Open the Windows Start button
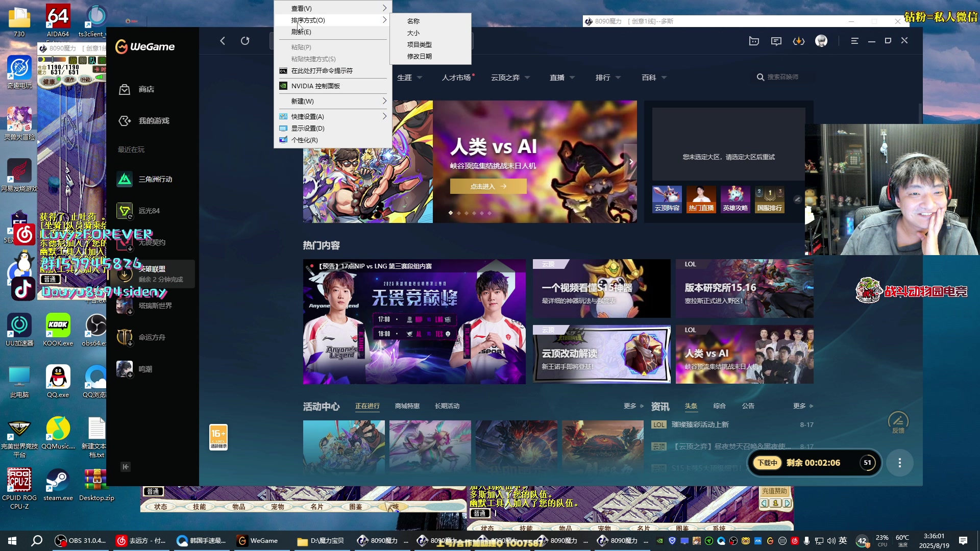The width and height of the screenshot is (980, 551). 12,541
